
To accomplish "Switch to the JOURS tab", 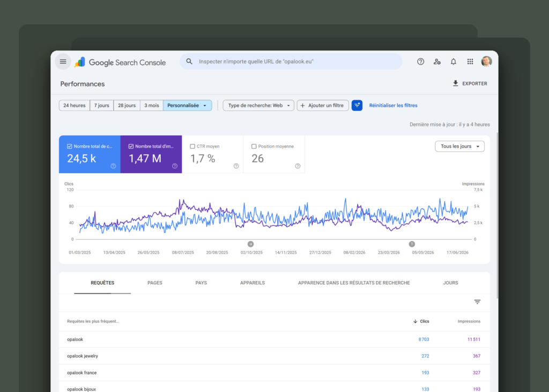I will tap(450, 283).
